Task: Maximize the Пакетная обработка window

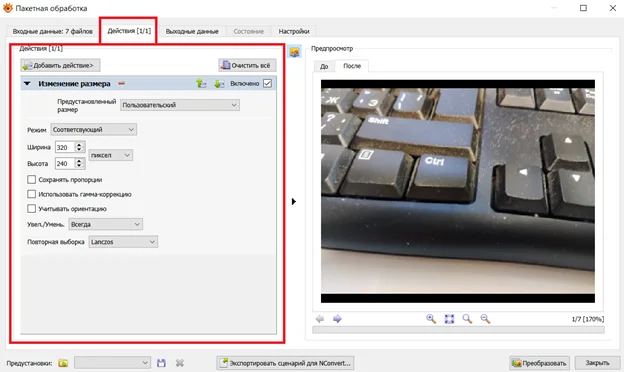Action: tap(583, 8)
